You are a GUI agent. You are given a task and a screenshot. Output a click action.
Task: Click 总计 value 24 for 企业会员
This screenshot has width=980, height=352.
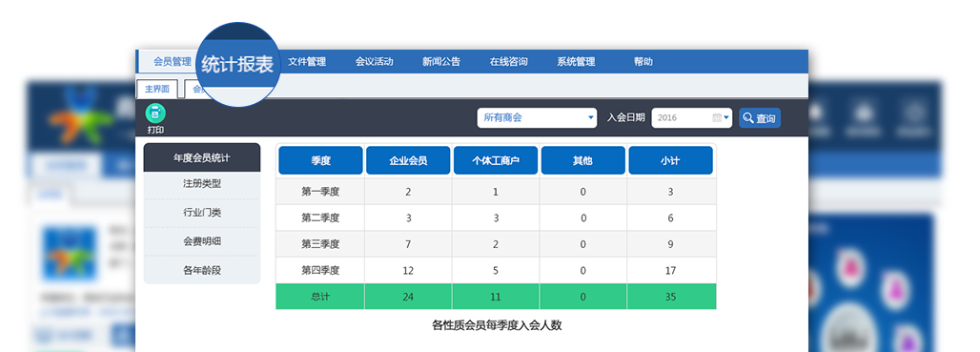(x=408, y=297)
